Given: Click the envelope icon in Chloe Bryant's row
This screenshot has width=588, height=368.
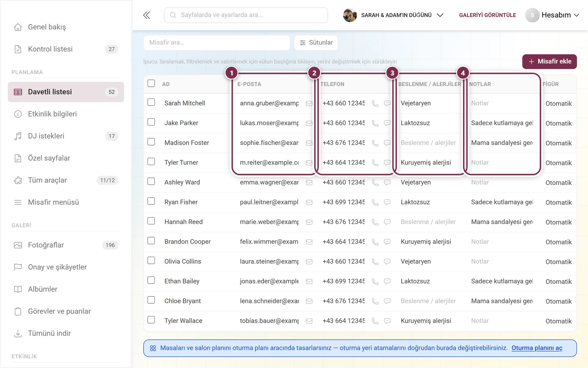Looking at the screenshot, I should [309, 301].
